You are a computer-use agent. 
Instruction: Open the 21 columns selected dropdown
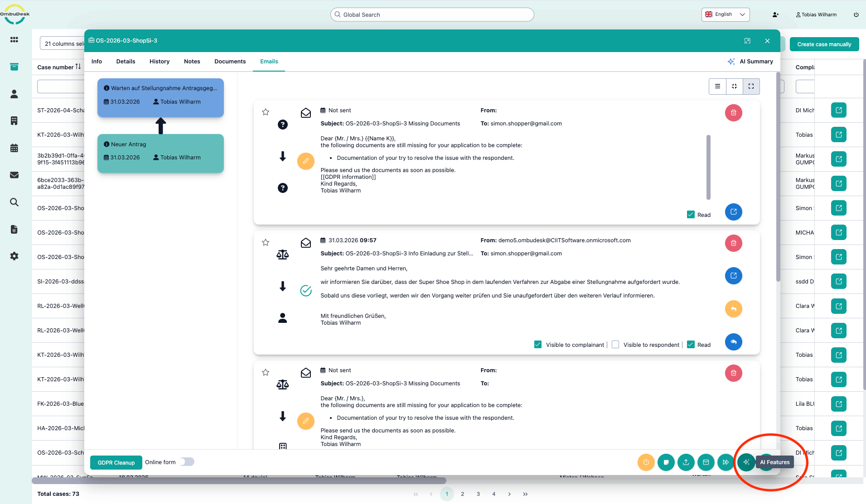63,44
